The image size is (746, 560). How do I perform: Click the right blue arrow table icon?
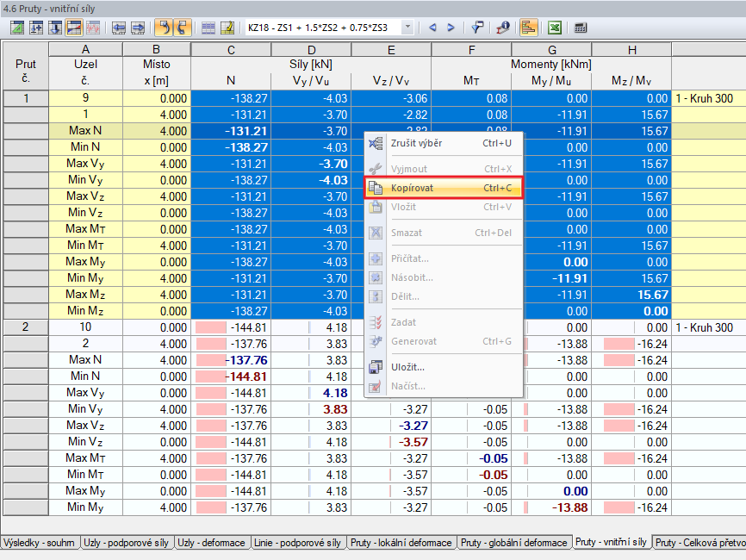coord(140,27)
